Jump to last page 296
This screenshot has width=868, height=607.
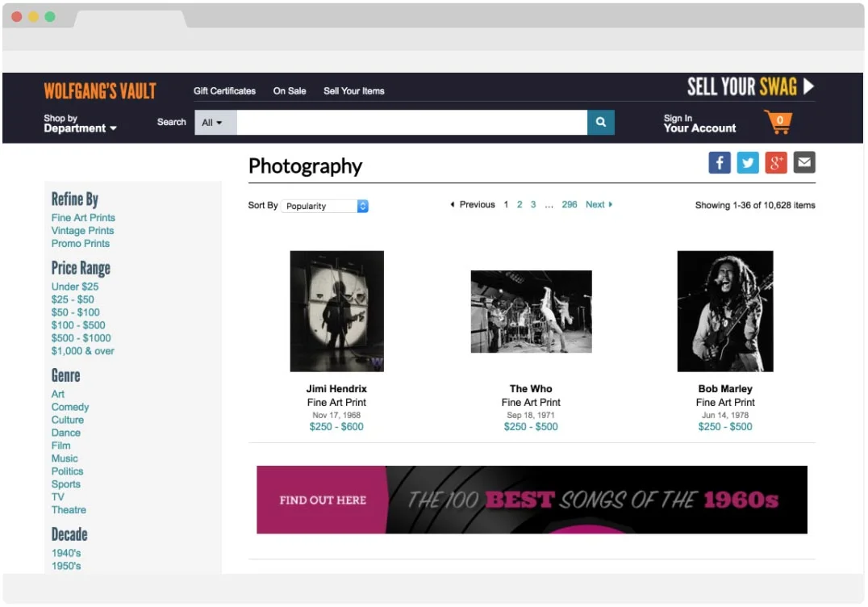click(569, 204)
